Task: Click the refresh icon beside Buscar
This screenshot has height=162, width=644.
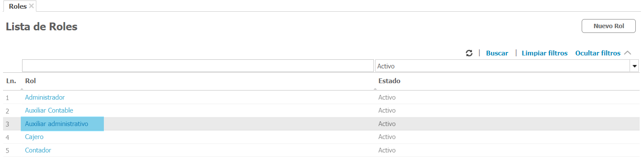Action: (x=469, y=53)
